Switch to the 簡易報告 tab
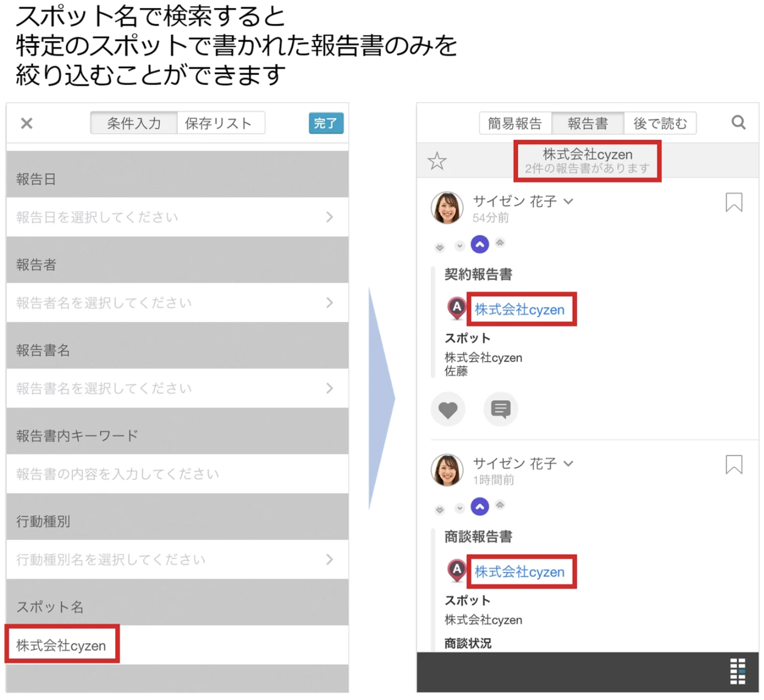764x700 pixels. click(x=515, y=123)
